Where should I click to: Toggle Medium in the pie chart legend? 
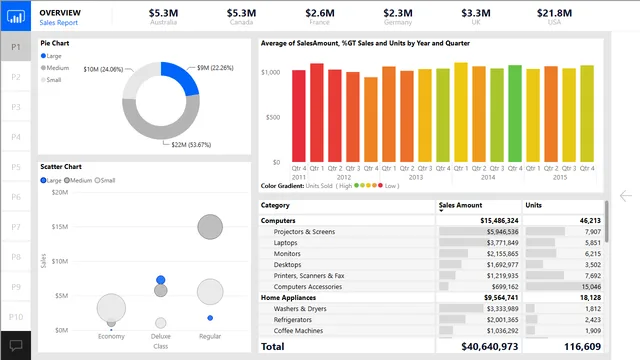pos(55,68)
